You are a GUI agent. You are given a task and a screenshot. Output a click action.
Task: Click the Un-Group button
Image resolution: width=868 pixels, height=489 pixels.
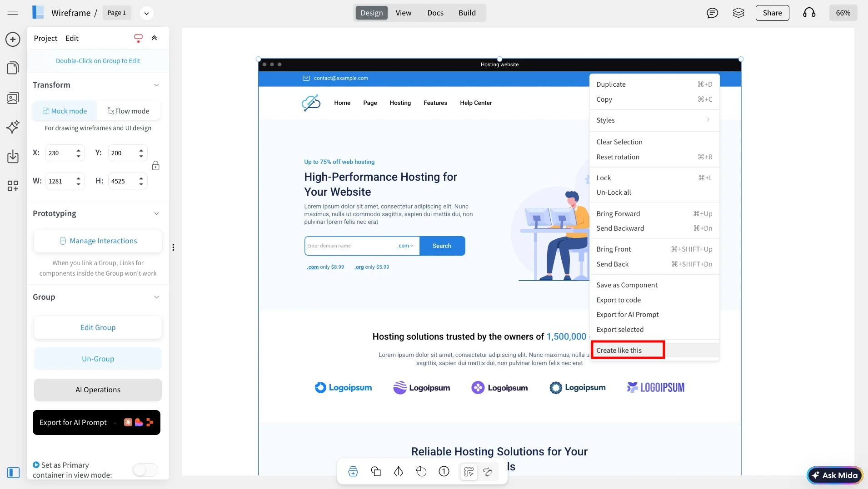pyautogui.click(x=98, y=359)
